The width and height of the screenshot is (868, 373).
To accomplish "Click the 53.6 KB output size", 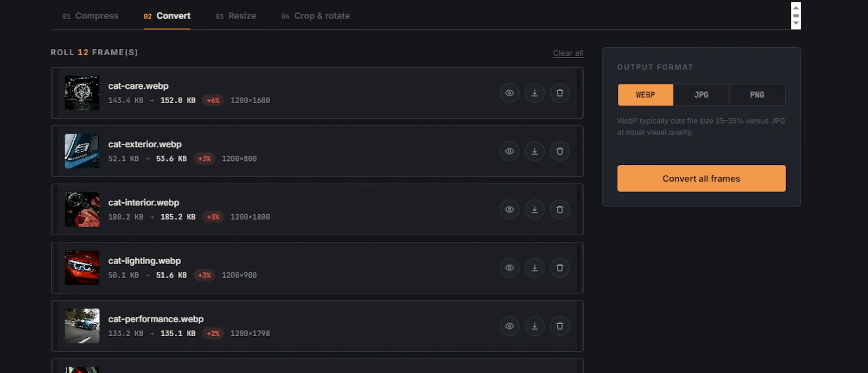I will [171, 159].
